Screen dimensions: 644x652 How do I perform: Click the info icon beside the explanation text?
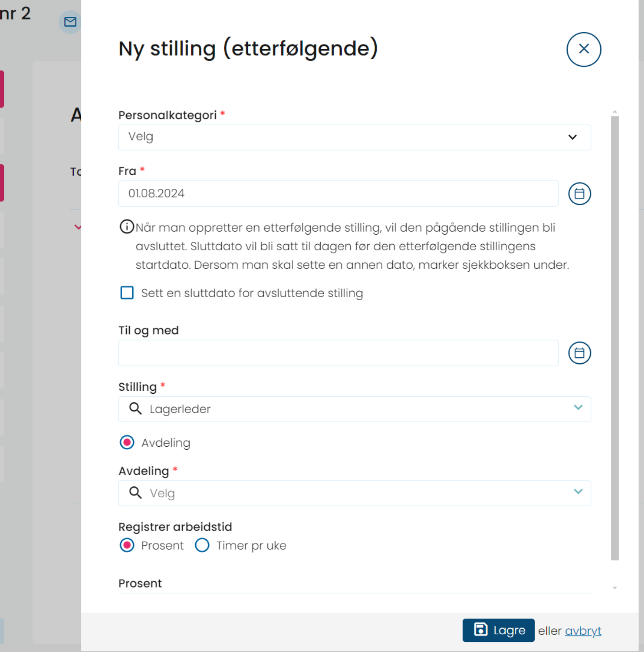click(126, 227)
